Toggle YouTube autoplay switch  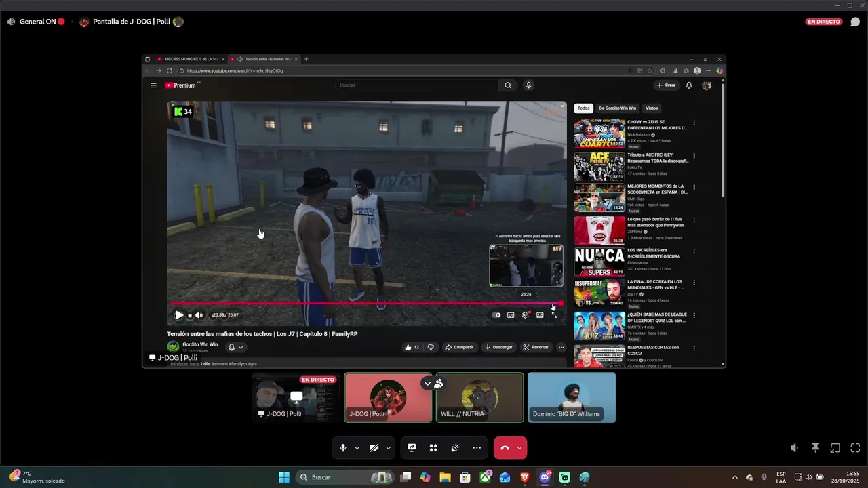click(x=496, y=315)
